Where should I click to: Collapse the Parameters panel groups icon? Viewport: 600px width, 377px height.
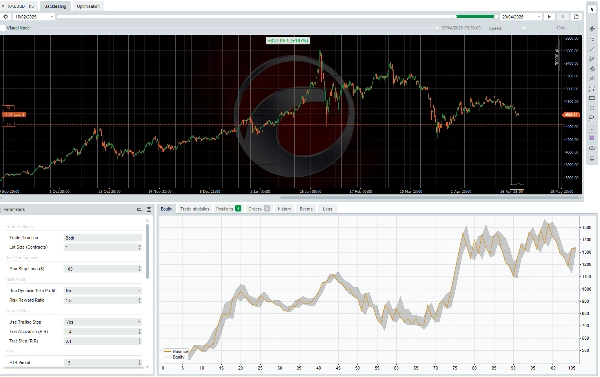[139, 209]
